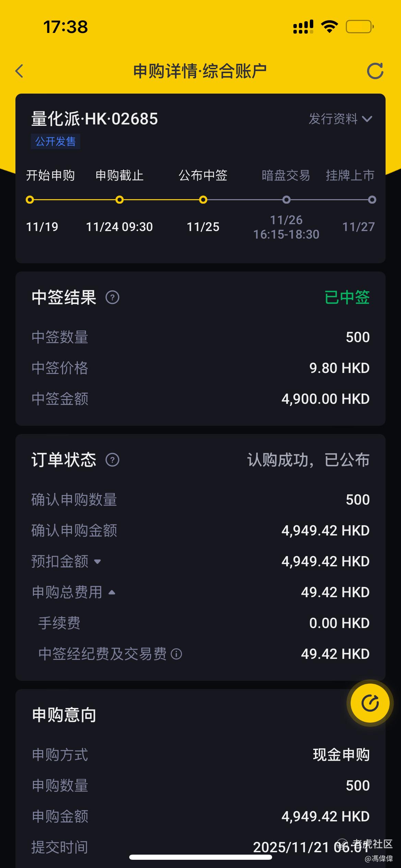Tap the 公开发售 tag
This screenshot has width=401, height=868.
coord(56,141)
